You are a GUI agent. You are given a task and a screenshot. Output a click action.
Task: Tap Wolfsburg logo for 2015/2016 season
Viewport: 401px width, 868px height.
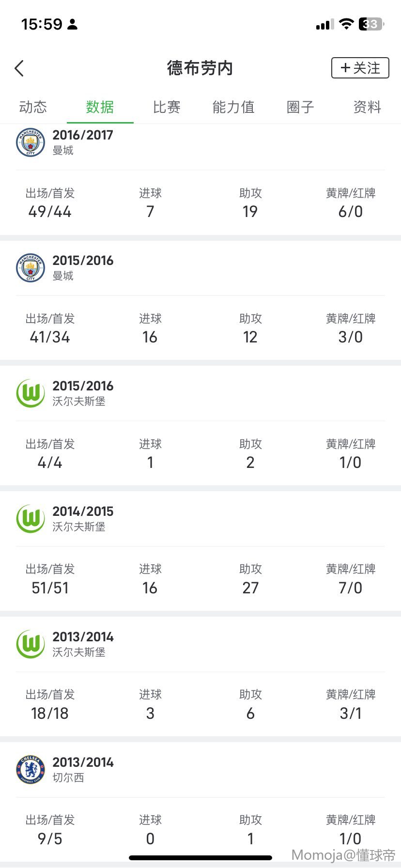click(31, 393)
